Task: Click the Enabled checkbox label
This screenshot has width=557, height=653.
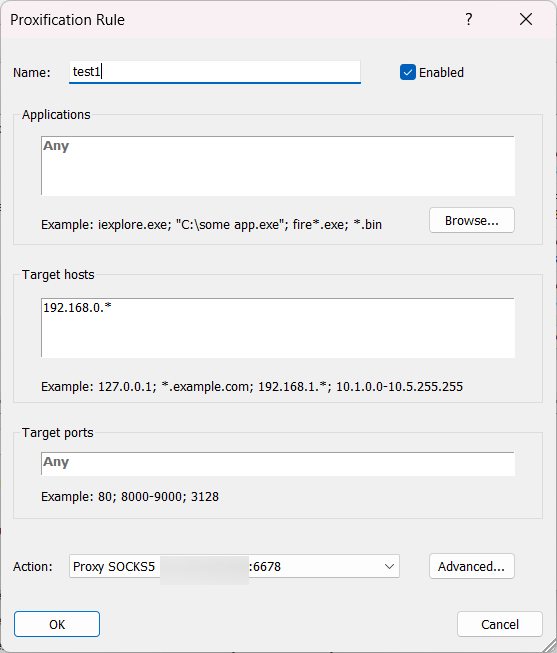Action: (441, 72)
